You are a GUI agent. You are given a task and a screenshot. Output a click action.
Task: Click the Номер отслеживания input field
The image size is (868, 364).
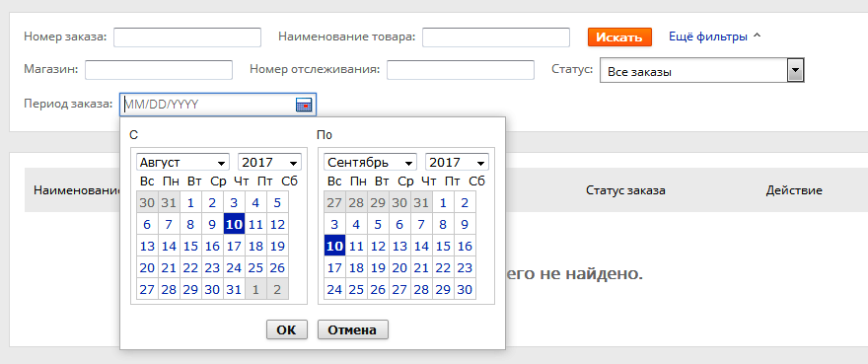pos(461,70)
